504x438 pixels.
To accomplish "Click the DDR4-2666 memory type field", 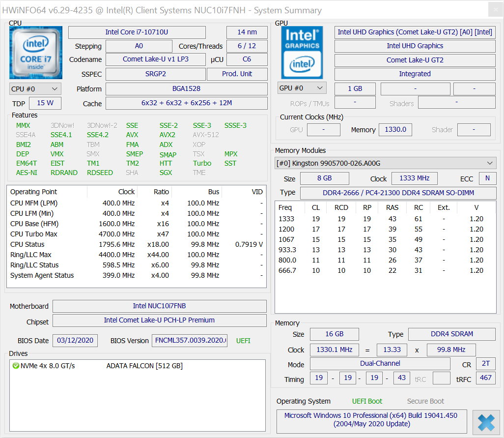I will (x=397, y=193).
